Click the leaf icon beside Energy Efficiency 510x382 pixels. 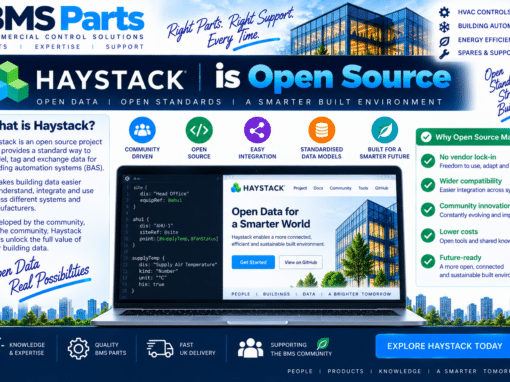click(444, 41)
